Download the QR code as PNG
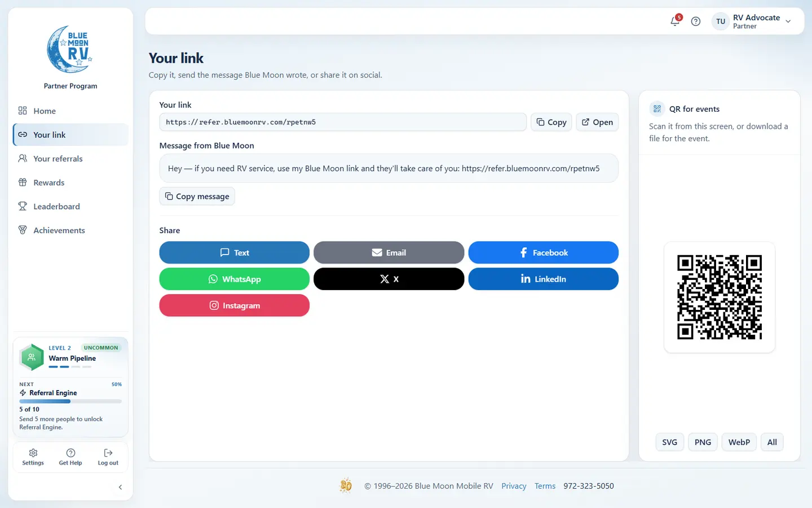 pyautogui.click(x=703, y=442)
